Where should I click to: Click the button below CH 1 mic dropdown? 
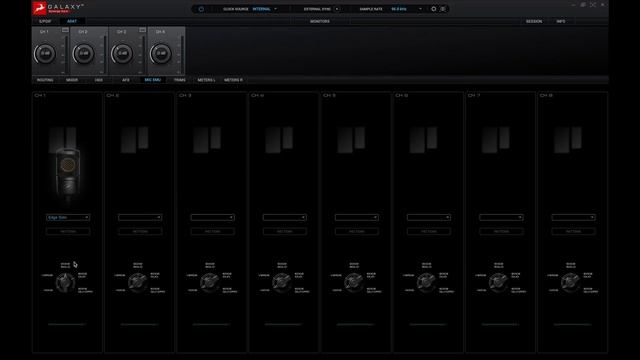68,231
